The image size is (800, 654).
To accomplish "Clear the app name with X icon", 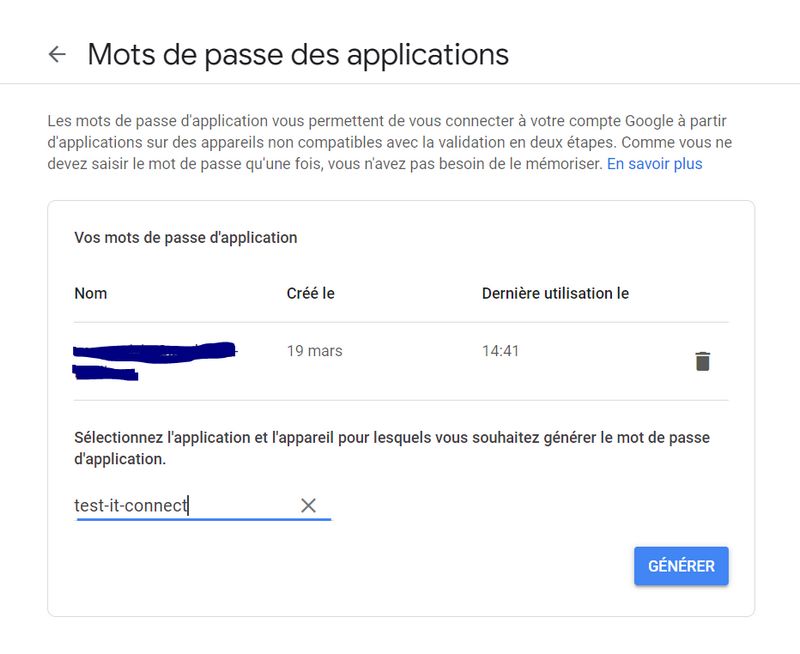I will pos(308,506).
